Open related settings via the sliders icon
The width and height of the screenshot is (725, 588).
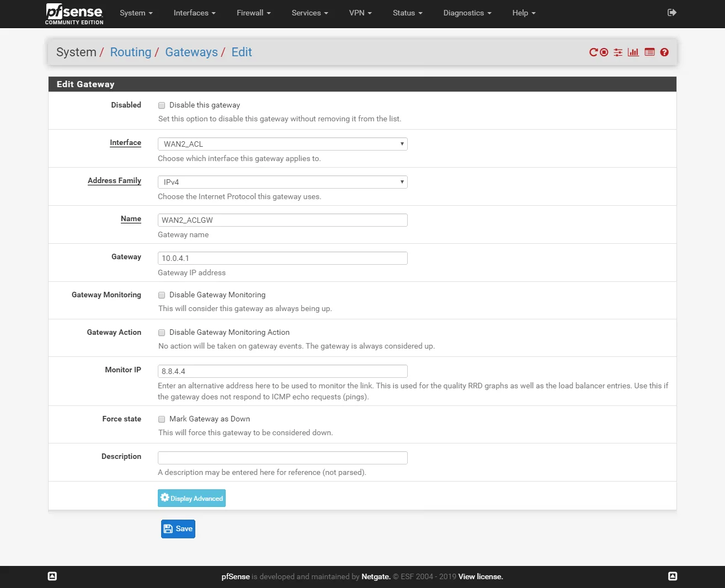click(618, 52)
